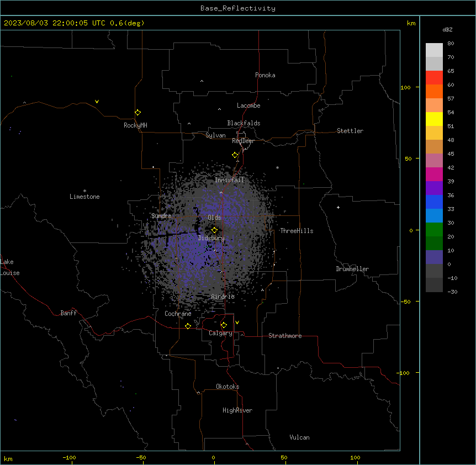Click the Sylvan label
This screenshot has width=476, height=465.
click(x=215, y=135)
